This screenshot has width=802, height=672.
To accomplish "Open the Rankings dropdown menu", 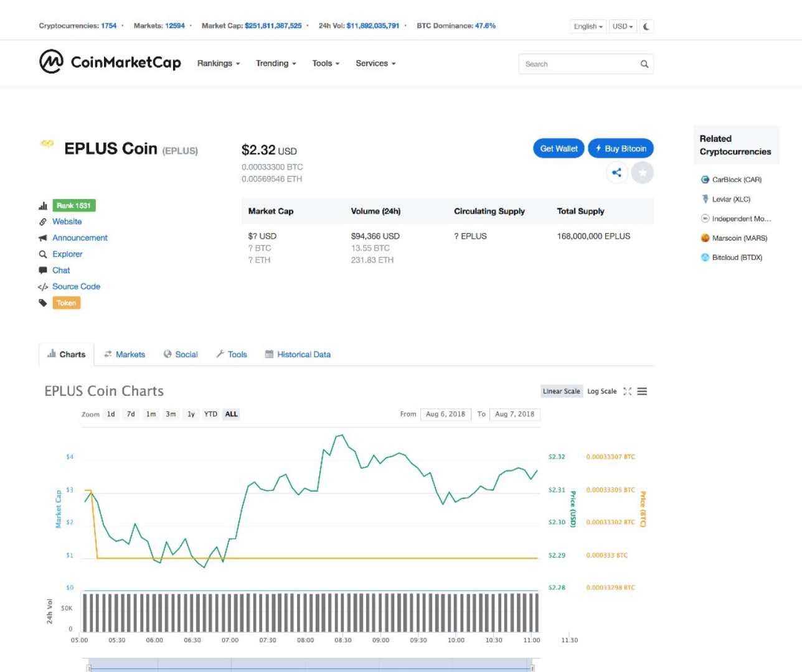I will [219, 63].
